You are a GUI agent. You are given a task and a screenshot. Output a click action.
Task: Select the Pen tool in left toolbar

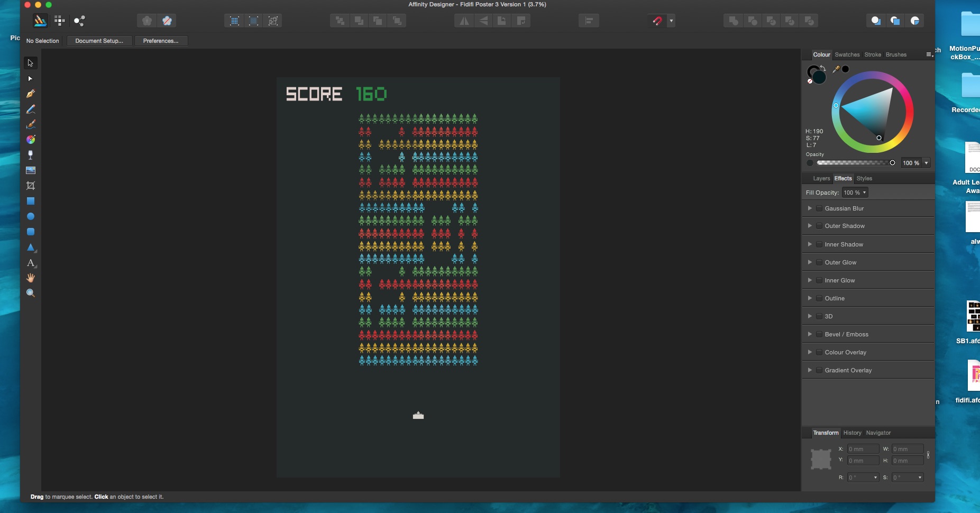(31, 94)
